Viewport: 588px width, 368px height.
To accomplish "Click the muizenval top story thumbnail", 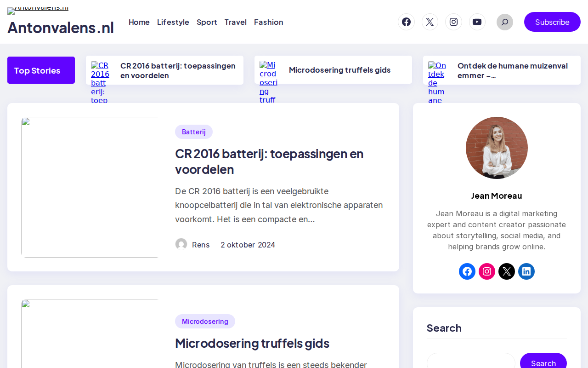I will coord(437,82).
